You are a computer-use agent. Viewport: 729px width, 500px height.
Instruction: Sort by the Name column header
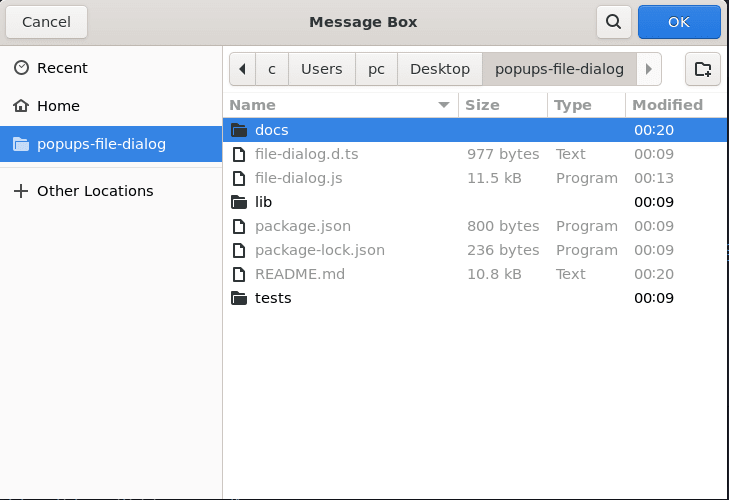point(340,105)
